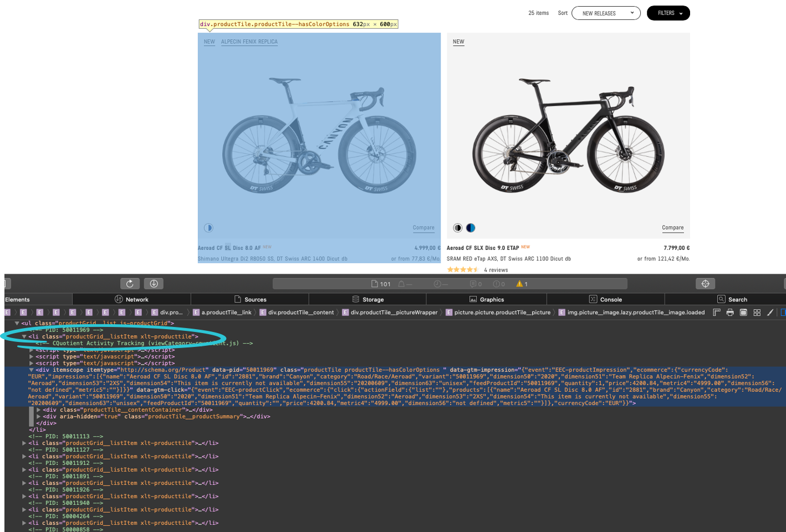
Task: Click the ALPECIN FENIX REPLICA tag link
Action: (249, 42)
